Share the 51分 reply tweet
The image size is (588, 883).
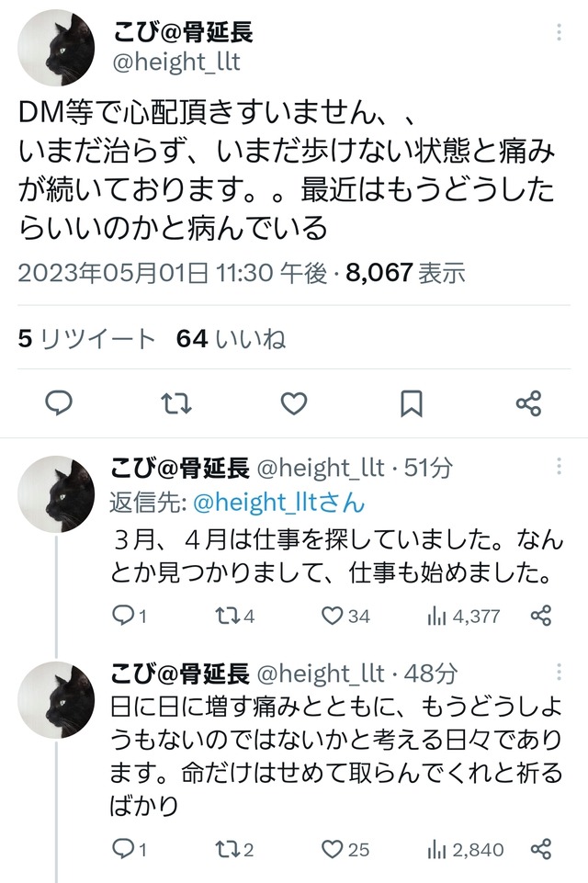(542, 617)
